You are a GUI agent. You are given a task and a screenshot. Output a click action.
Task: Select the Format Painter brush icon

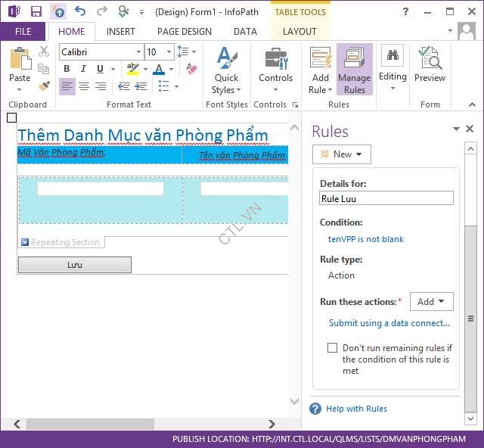pyautogui.click(x=44, y=86)
